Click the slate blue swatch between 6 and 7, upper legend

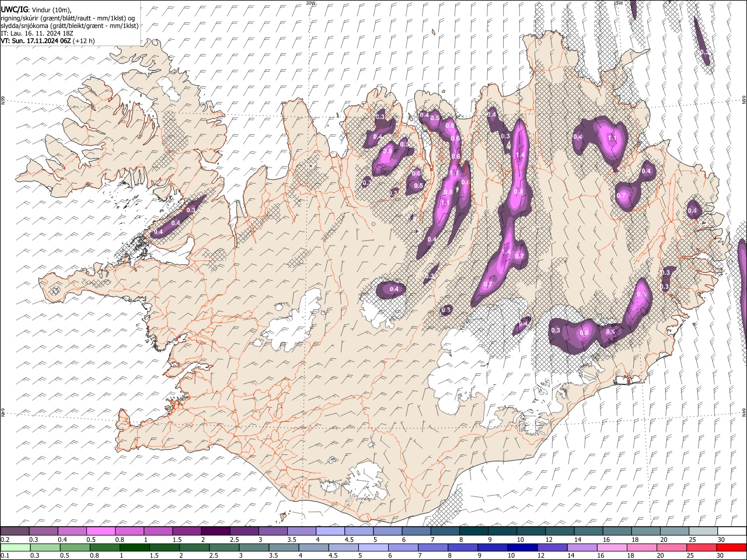416,531
